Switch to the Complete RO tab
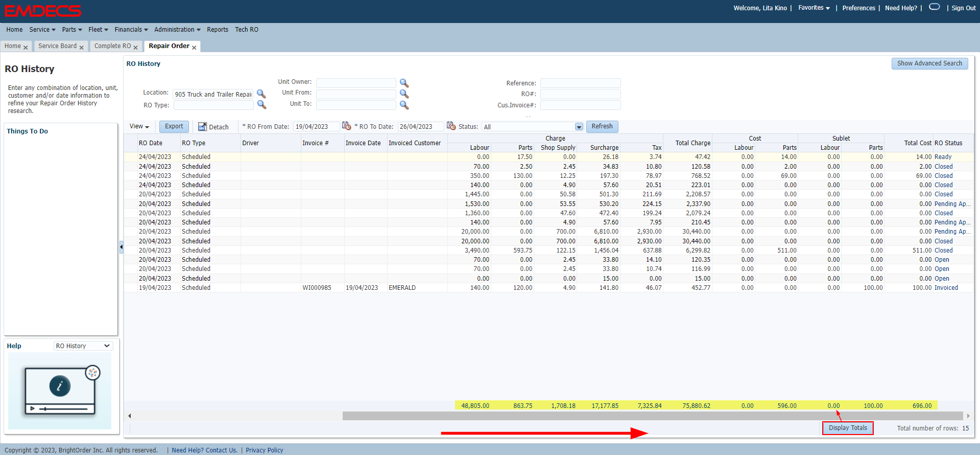980x455 pixels. tap(112, 46)
